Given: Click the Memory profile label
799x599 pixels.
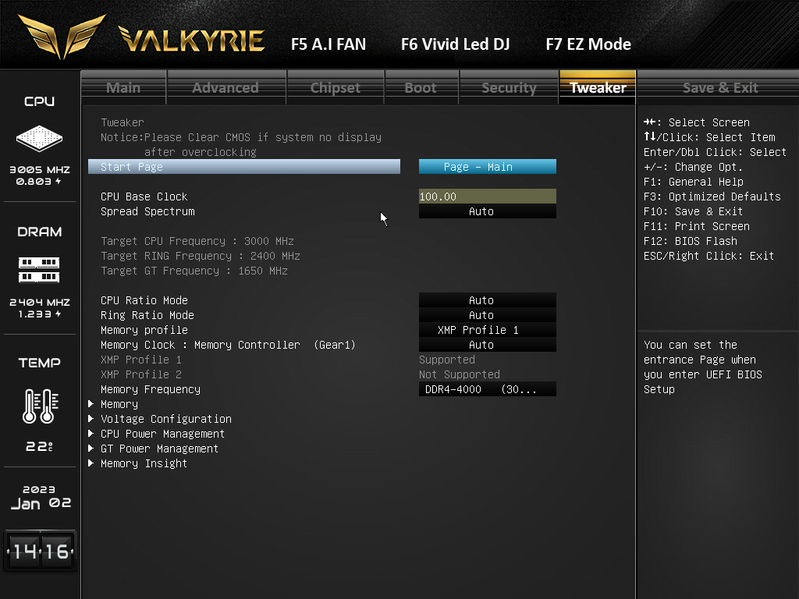Looking at the screenshot, I should tap(144, 330).
